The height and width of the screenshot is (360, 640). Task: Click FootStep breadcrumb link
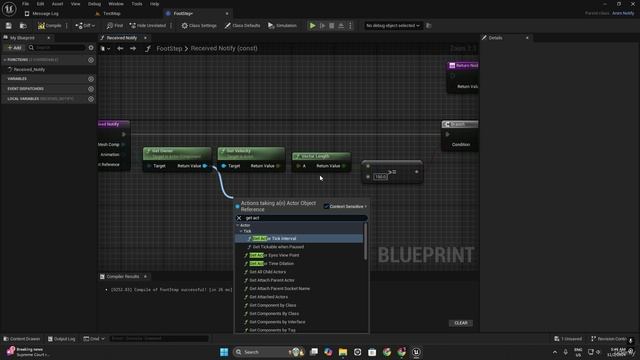coord(169,49)
